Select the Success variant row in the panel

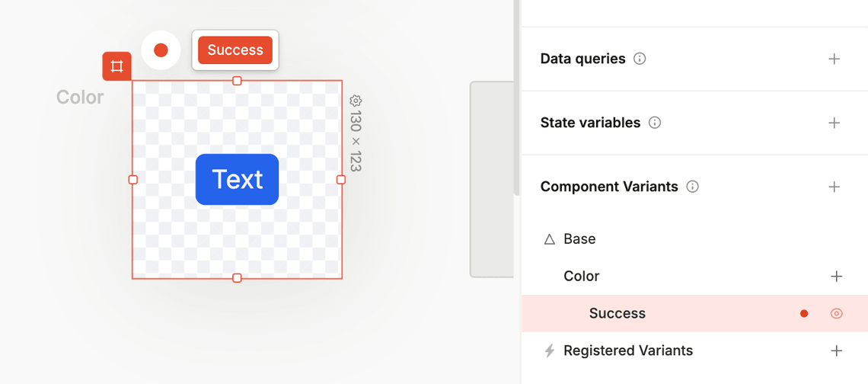click(617, 313)
